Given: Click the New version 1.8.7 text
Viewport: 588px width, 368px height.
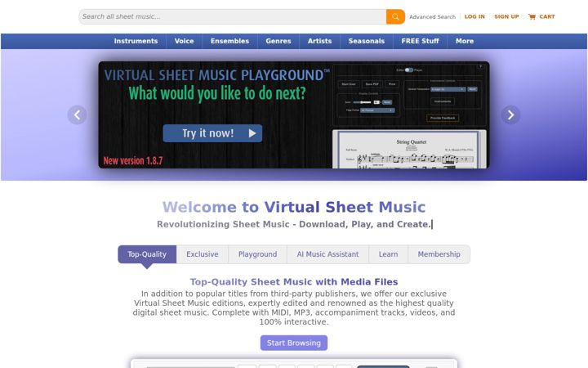Looking at the screenshot, I should (x=133, y=161).
